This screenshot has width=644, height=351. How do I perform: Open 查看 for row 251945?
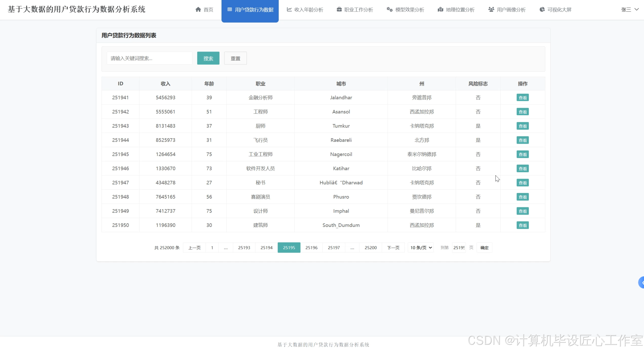coord(523,154)
